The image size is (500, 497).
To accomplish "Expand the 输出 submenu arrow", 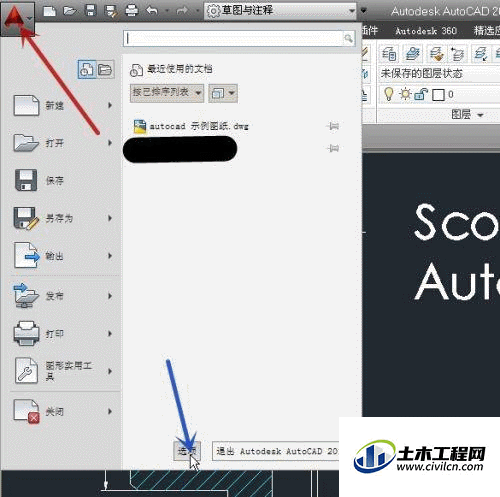I will click(x=110, y=256).
